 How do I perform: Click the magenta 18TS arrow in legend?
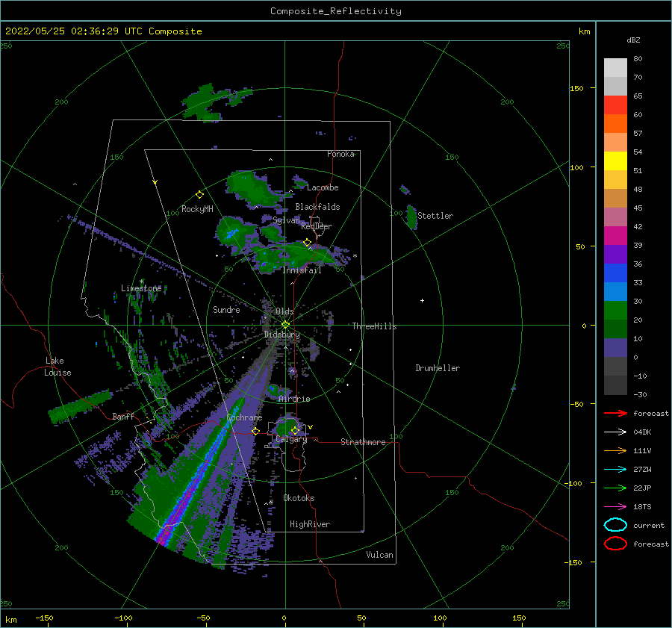click(x=615, y=507)
